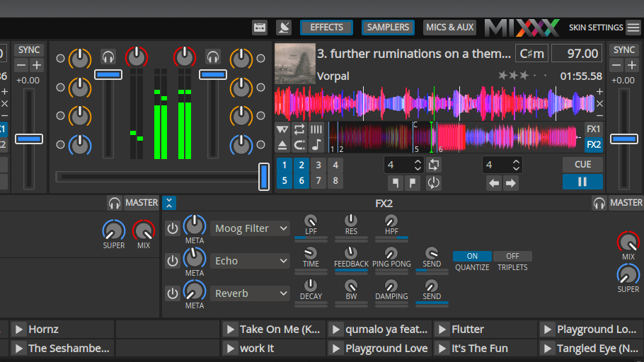Open the recording cassette icon
Viewport: 644px width, 362px height.
(x=260, y=28)
